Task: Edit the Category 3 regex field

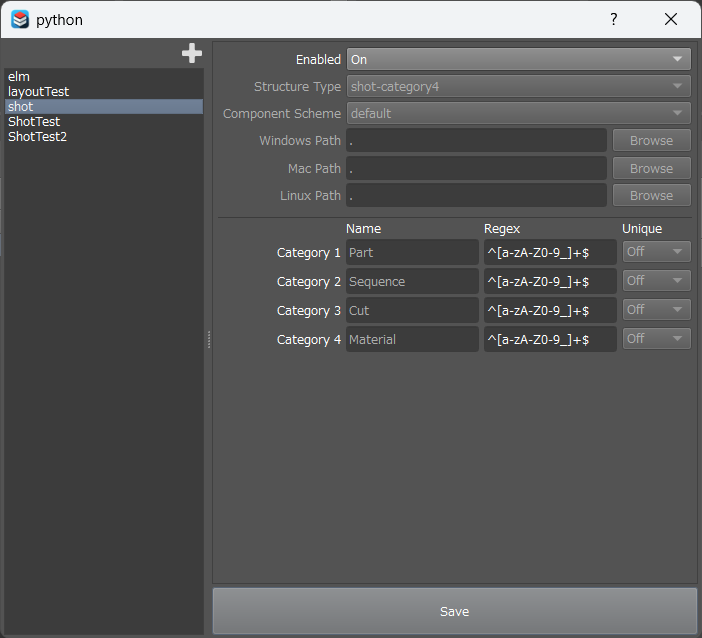Action: [x=550, y=310]
